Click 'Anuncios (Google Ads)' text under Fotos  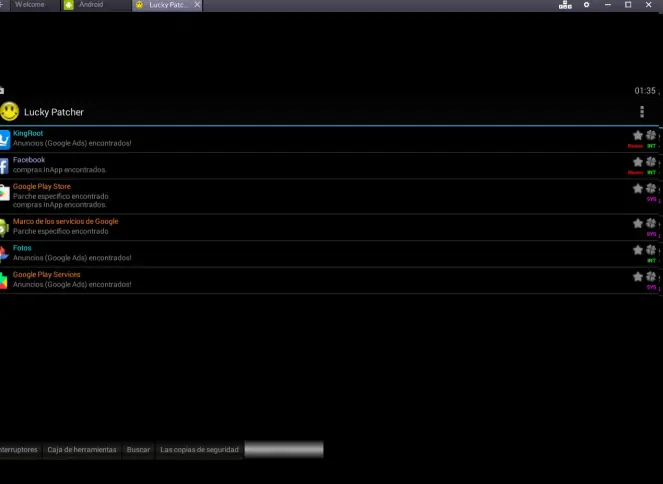click(x=72, y=258)
